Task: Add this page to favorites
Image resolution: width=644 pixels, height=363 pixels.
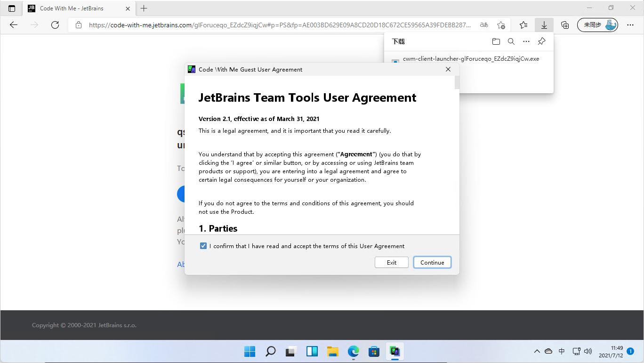Action: [x=501, y=25]
